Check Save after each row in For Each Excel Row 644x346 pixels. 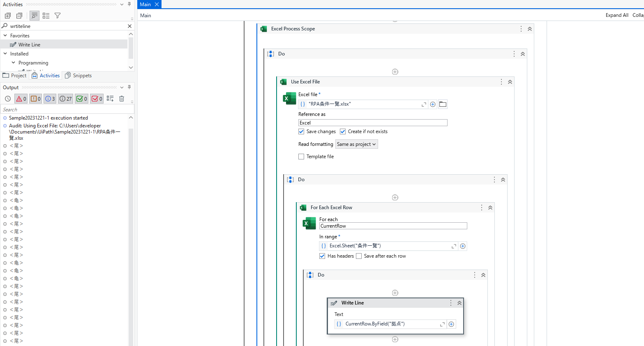tap(359, 256)
